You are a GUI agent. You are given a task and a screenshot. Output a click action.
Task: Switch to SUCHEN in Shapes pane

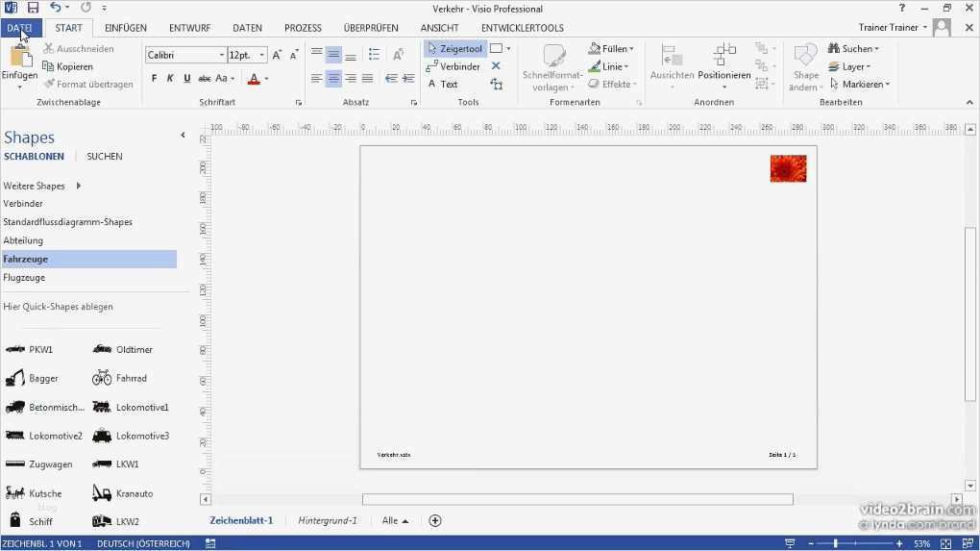tap(105, 157)
